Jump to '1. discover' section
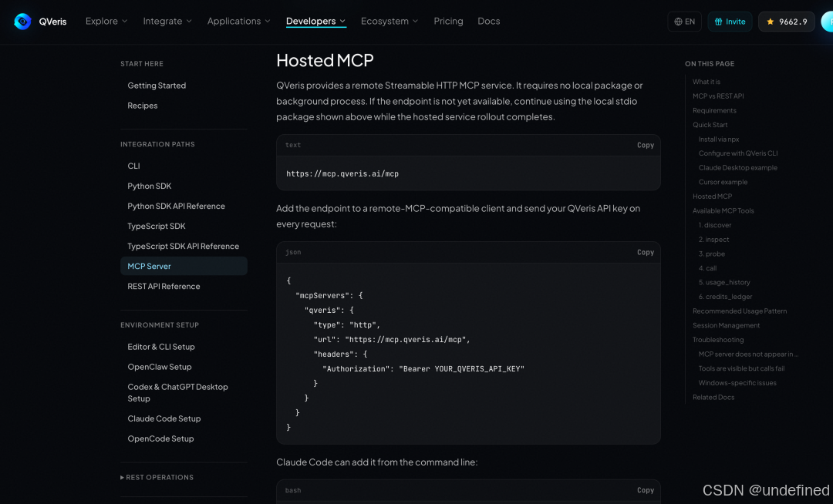Viewport: 833px width, 504px height. tap(714, 225)
